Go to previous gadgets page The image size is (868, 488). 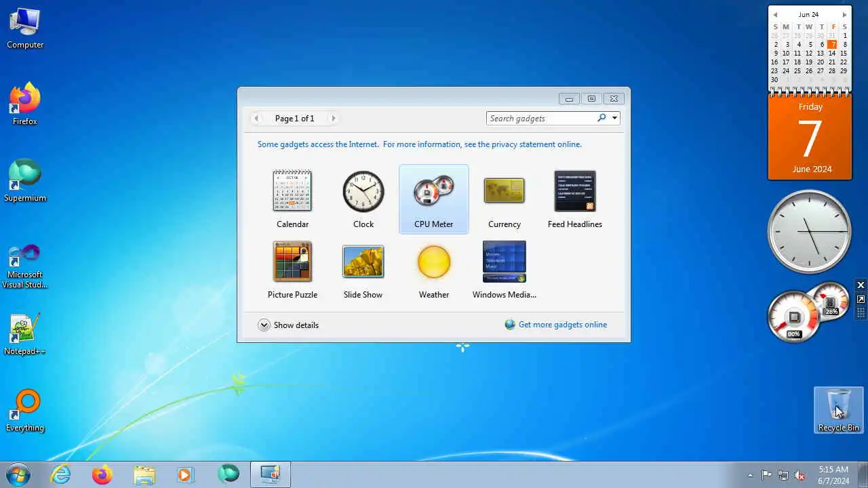tap(256, 118)
